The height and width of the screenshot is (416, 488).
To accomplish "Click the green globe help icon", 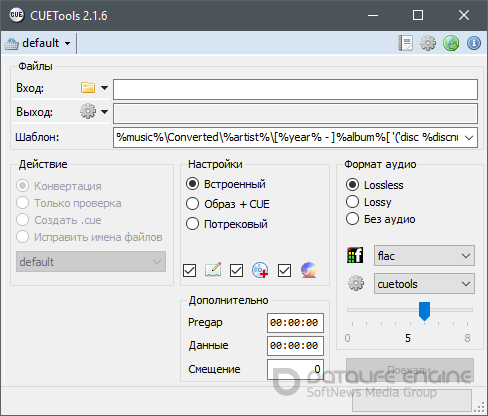I will click(x=451, y=43).
